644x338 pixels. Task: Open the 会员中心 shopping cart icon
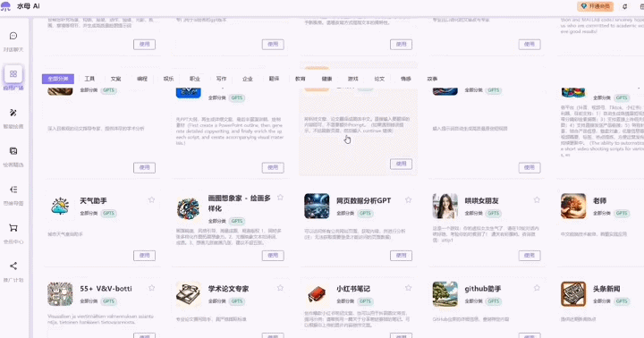[x=13, y=228]
